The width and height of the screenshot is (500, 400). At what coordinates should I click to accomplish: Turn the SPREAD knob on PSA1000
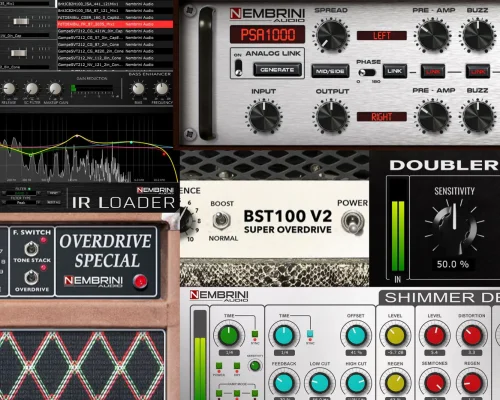point(331,35)
